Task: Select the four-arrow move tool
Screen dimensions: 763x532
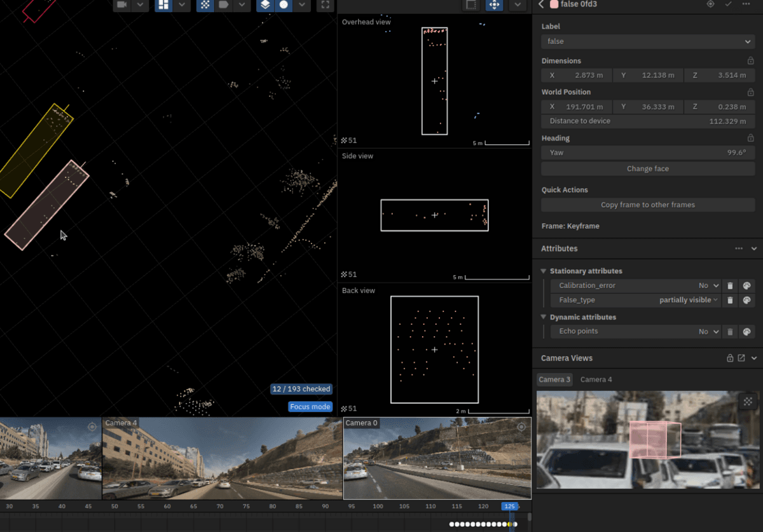Action: [x=494, y=5]
